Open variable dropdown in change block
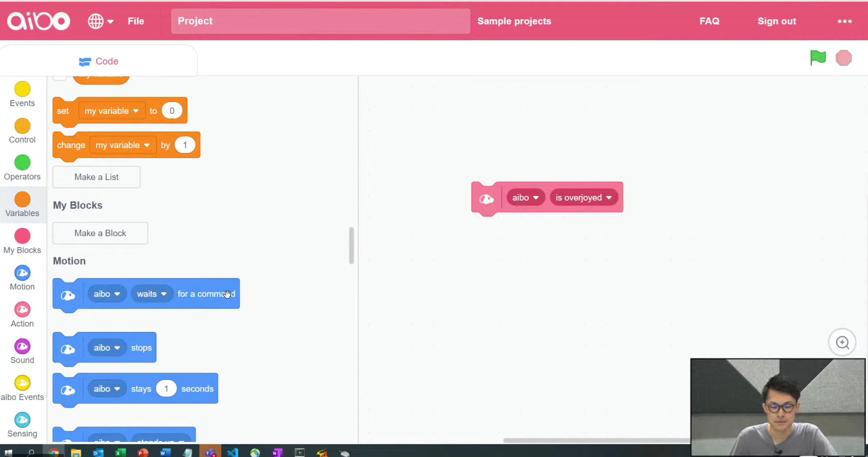Screen dimensions: 868x457 122,145
